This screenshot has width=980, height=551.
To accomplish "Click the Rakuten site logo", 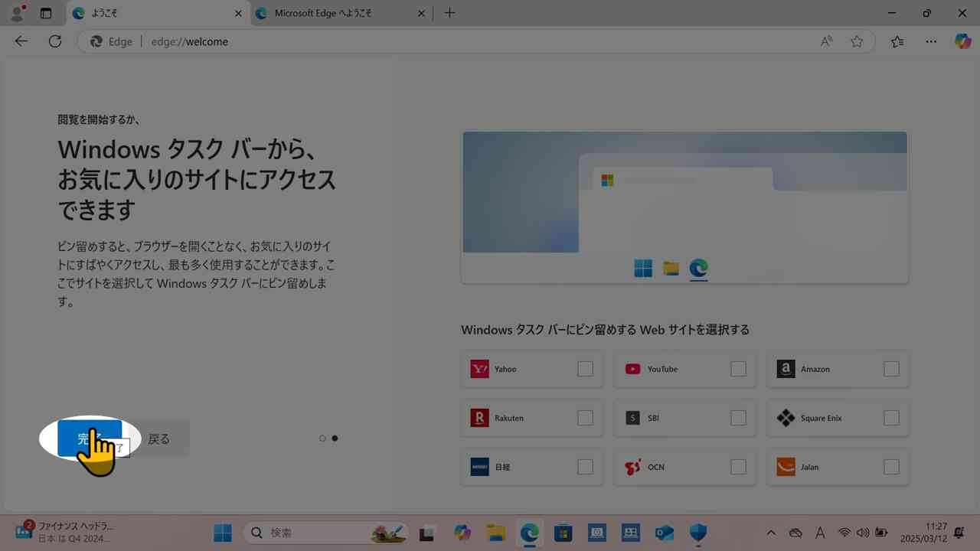I will (x=479, y=418).
